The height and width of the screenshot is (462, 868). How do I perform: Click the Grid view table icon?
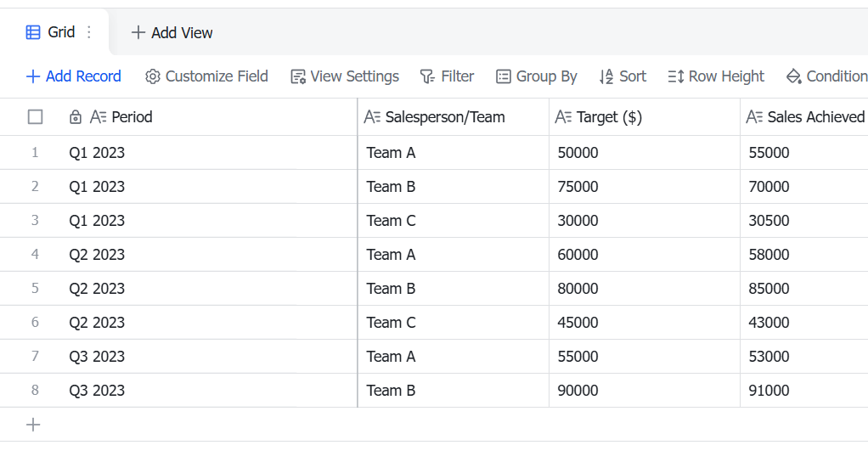(33, 32)
